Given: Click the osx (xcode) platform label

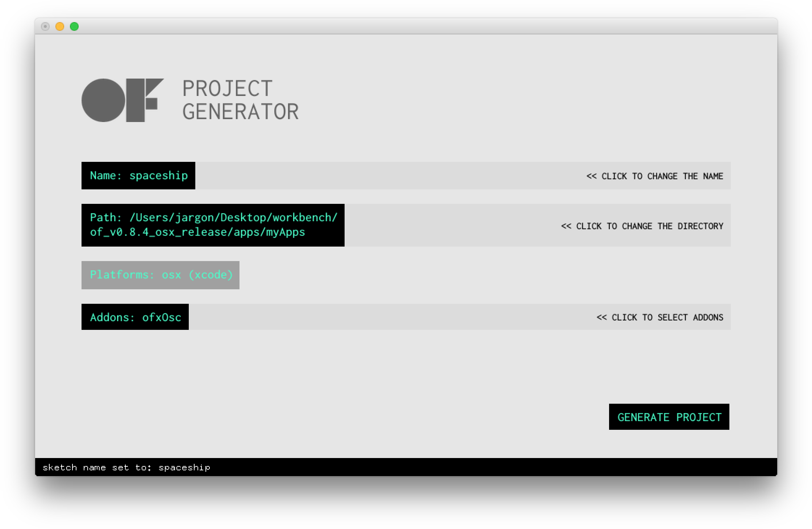Looking at the screenshot, I should (x=197, y=275).
